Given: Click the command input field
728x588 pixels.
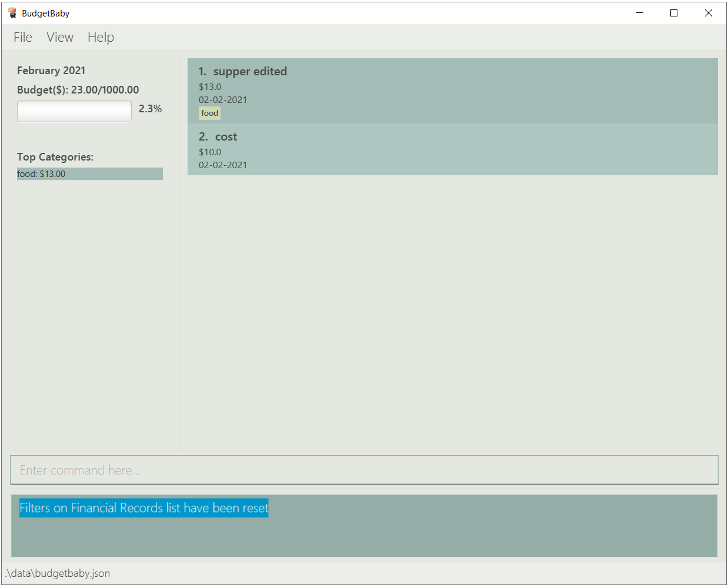Looking at the screenshot, I should [364, 470].
